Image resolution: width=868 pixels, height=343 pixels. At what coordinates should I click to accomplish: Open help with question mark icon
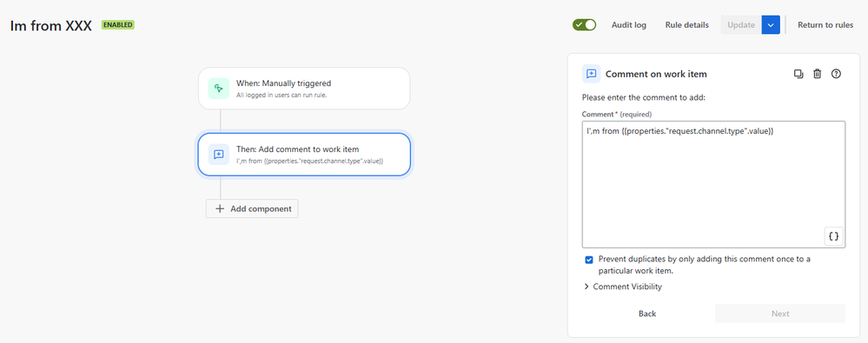(x=837, y=74)
